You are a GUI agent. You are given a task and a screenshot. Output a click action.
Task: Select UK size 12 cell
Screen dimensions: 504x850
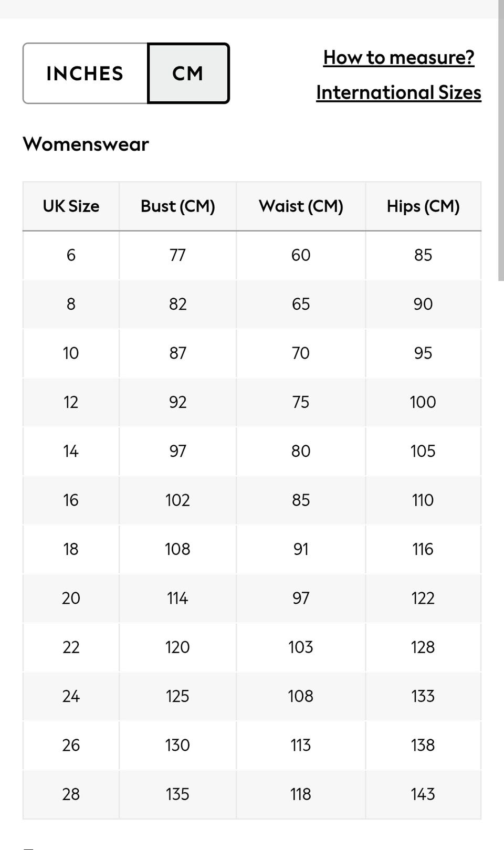click(71, 402)
